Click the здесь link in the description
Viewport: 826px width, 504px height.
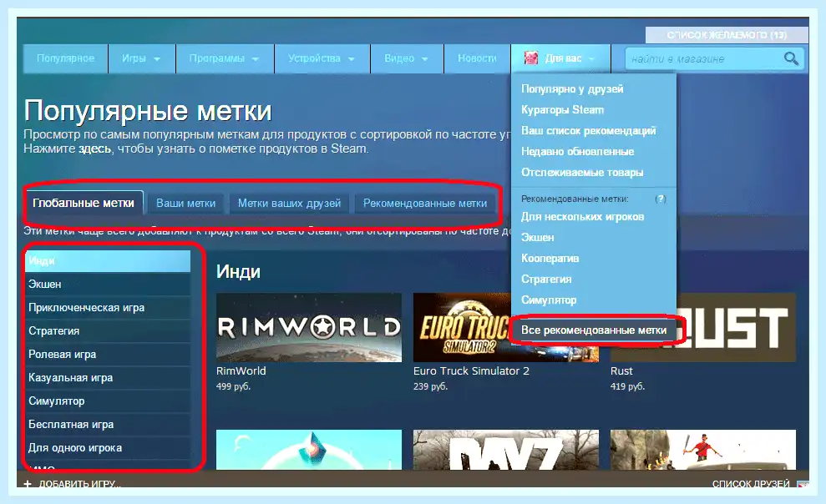(x=95, y=149)
